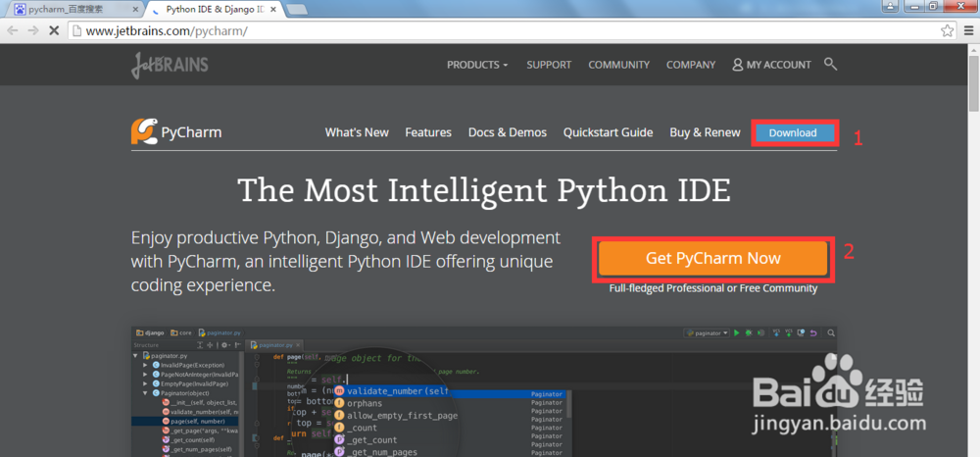Close the pycharm_百度搜索 tab
980x457 pixels.
136,10
